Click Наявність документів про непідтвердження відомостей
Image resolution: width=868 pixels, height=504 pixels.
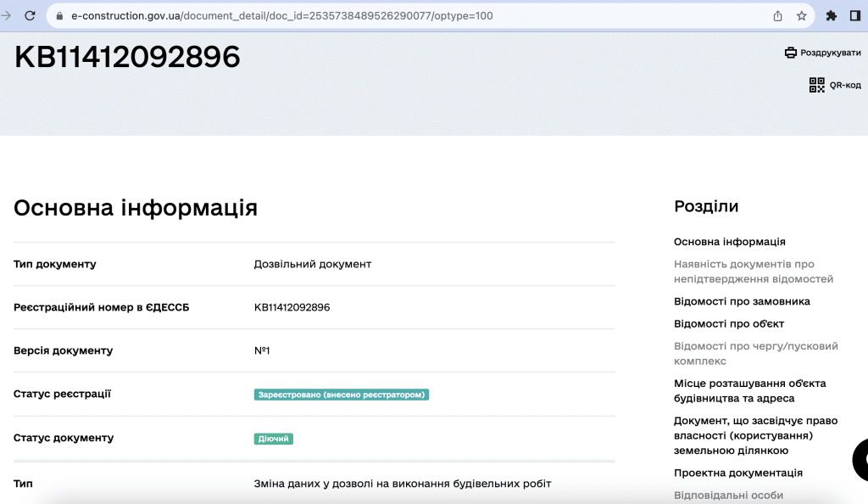(x=753, y=272)
